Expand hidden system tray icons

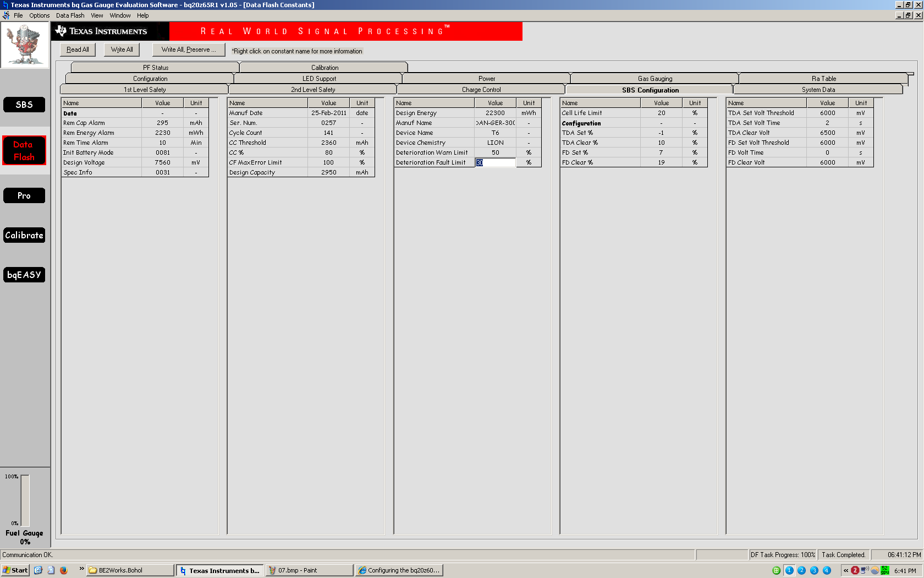coord(846,570)
